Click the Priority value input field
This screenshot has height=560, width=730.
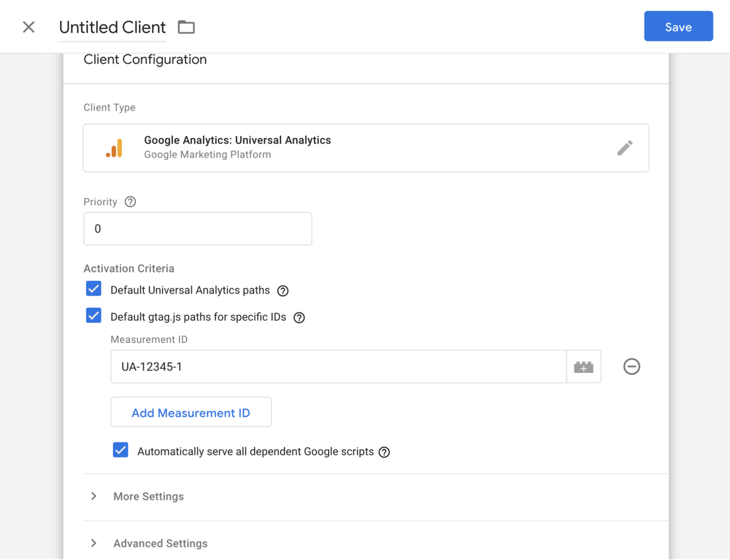197,229
